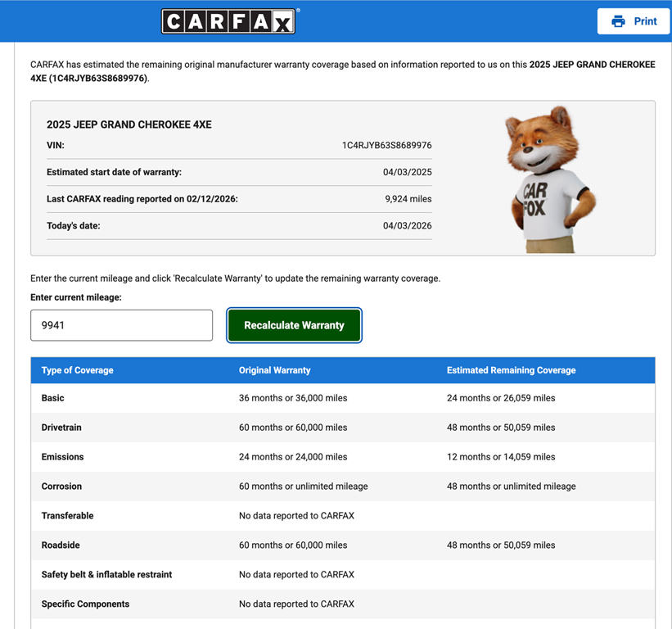
Task: Click the estimated warranty start date 04/03/2025
Action: (407, 173)
